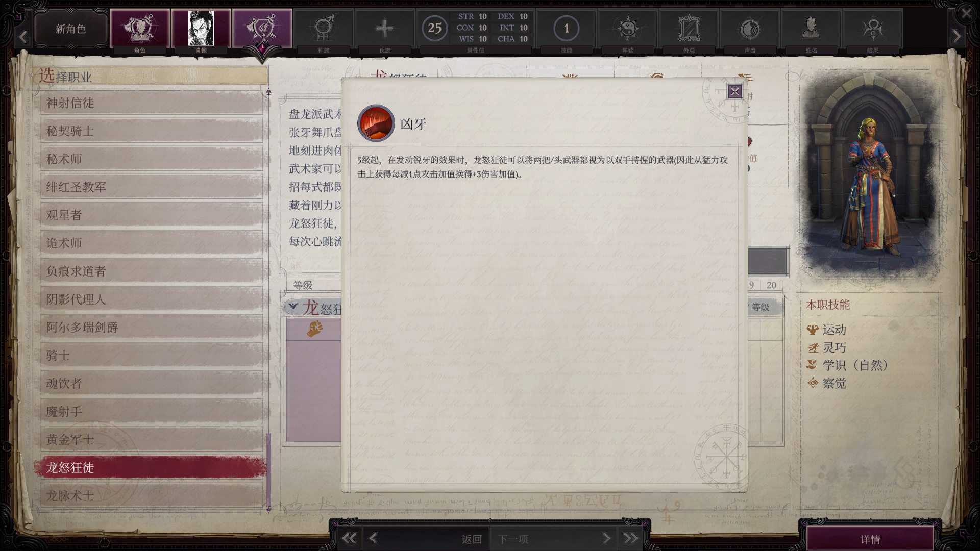The width and height of the screenshot is (980, 551).
Task: Open the 阵营 alignment step icon
Action: [628, 28]
